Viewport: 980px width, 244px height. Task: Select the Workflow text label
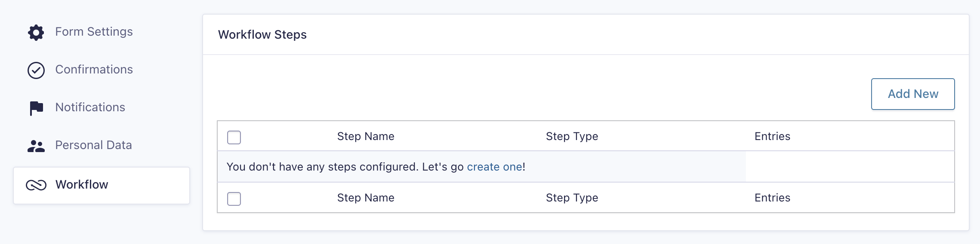(x=82, y=185)
